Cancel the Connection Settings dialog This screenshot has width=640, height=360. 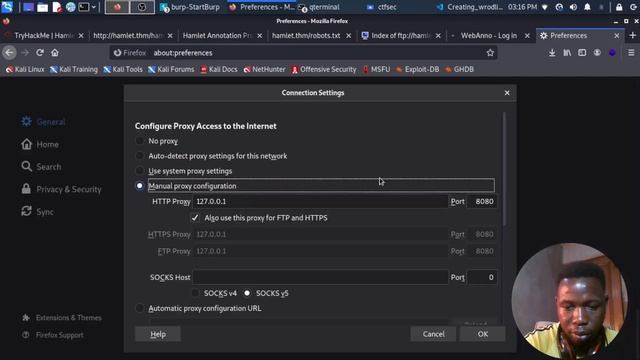point(433,334)
